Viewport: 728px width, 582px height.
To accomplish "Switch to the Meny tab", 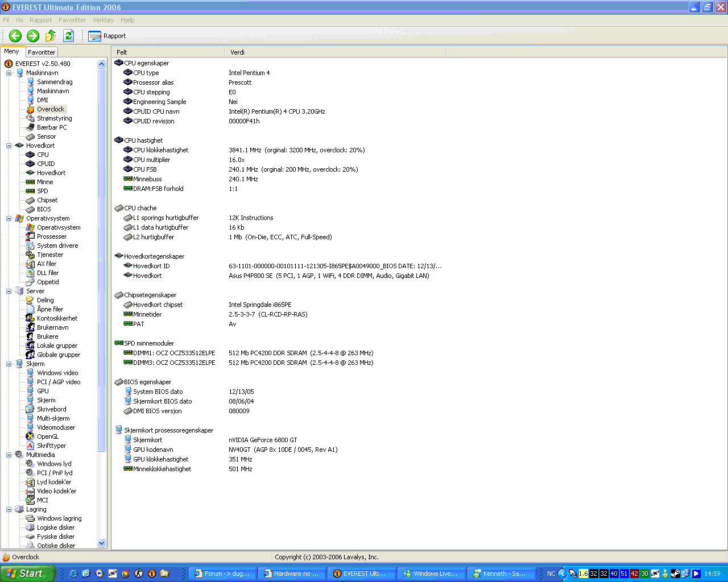I will 12,51.
